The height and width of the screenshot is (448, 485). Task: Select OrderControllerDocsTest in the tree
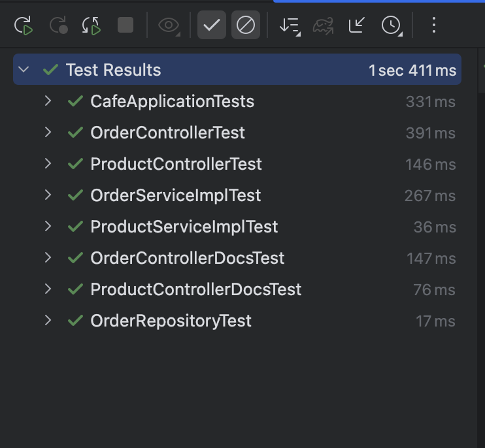187,258
